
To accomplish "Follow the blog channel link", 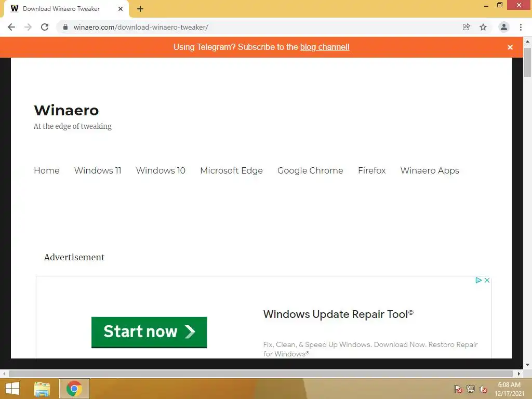I will coord(325,47).
